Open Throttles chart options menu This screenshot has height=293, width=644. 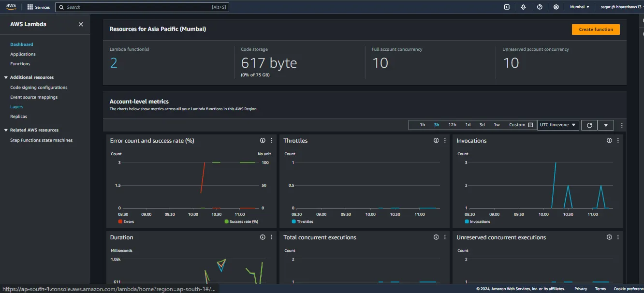pos(444,141)
